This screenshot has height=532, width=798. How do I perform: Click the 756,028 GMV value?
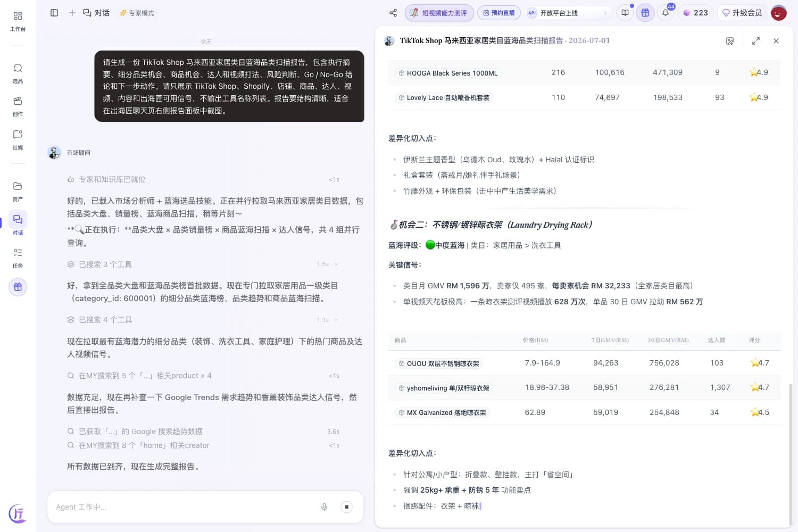coord(664,363)
